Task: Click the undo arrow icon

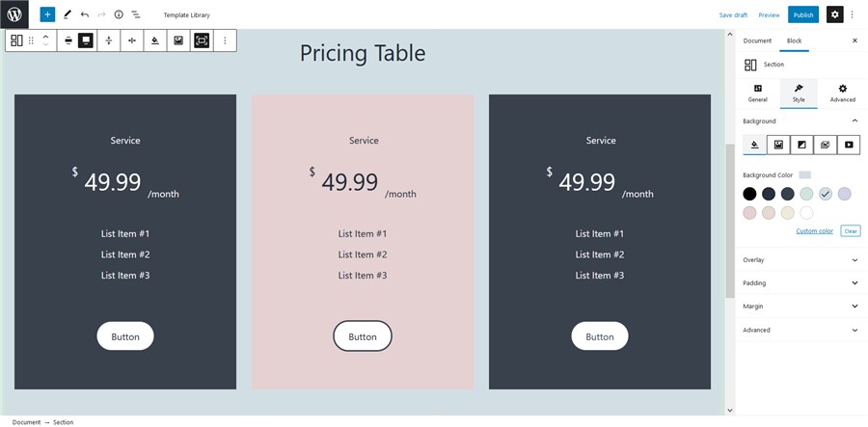Action: coord(85,14)
